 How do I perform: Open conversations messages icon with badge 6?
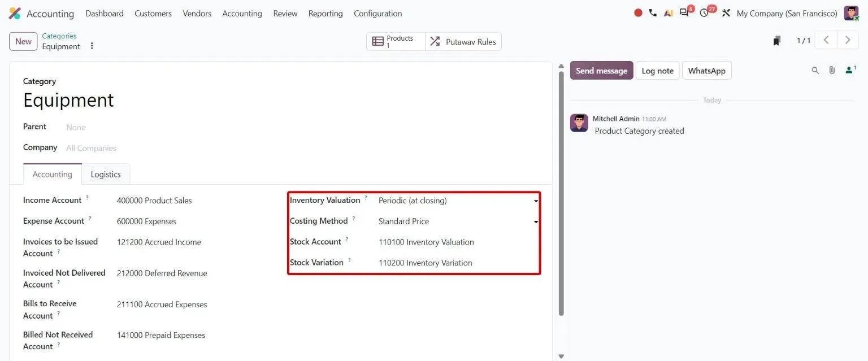(685, 12)
